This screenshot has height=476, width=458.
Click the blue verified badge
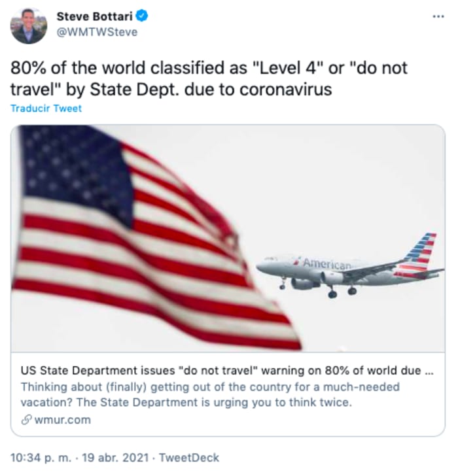141,16
